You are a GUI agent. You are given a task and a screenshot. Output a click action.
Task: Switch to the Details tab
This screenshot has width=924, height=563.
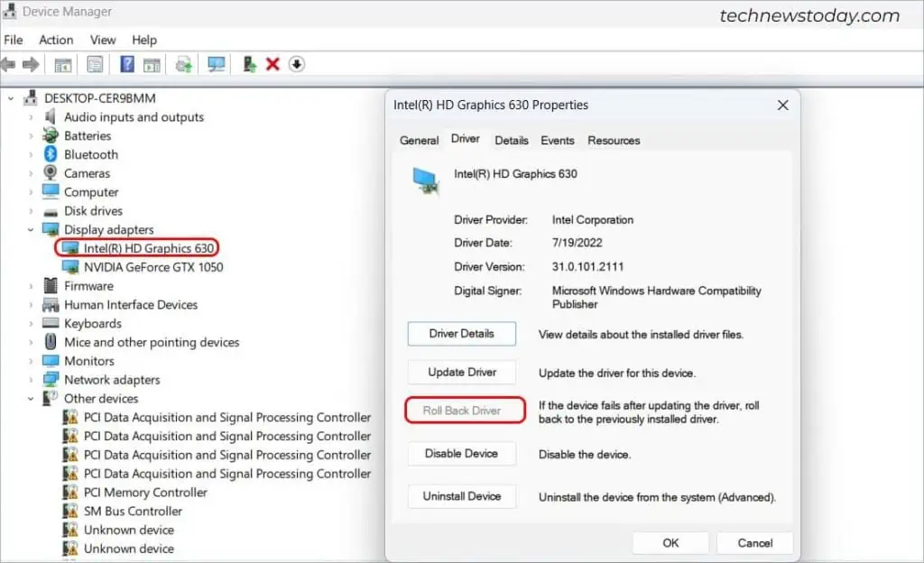pos(512,140)
